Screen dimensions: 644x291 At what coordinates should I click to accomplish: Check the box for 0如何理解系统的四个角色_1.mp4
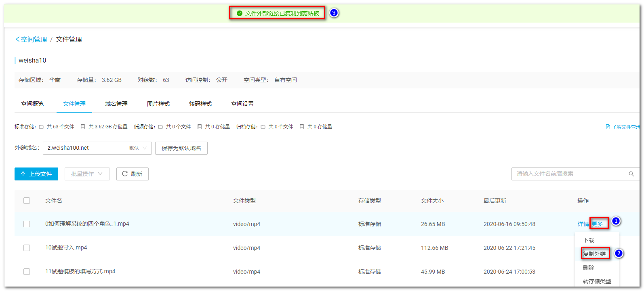27,224
